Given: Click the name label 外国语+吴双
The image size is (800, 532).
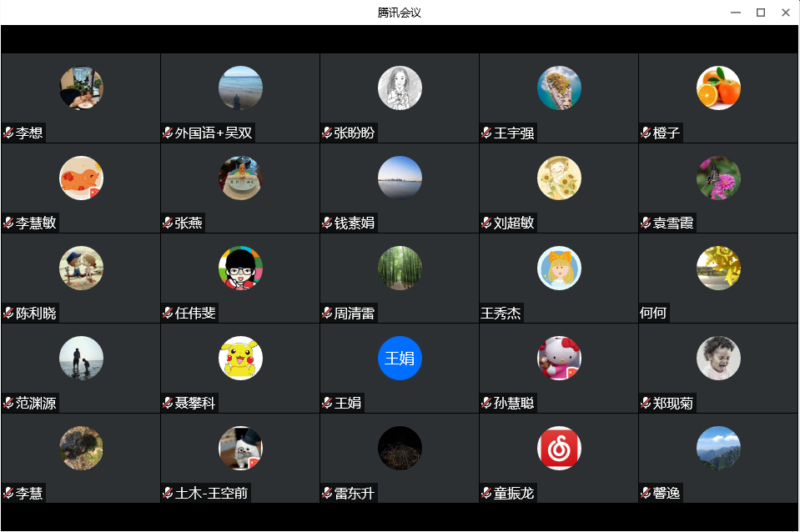Looking at the screenshot, I should pos(214,133).
